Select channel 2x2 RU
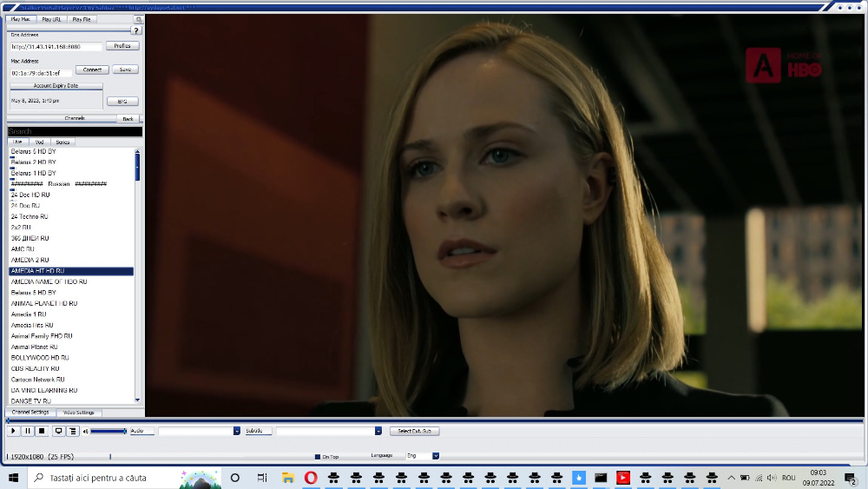 tap(21, 228)
